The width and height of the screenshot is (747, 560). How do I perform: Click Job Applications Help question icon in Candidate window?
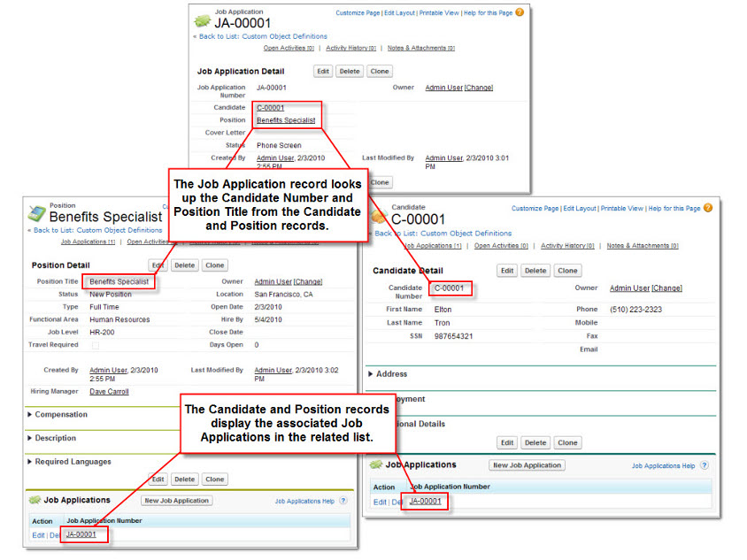click(x=705, y=465)
